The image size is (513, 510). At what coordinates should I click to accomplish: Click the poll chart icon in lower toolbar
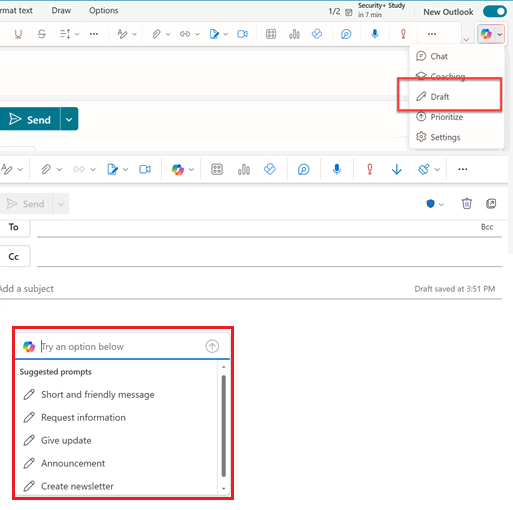click(x=244, y=169)
